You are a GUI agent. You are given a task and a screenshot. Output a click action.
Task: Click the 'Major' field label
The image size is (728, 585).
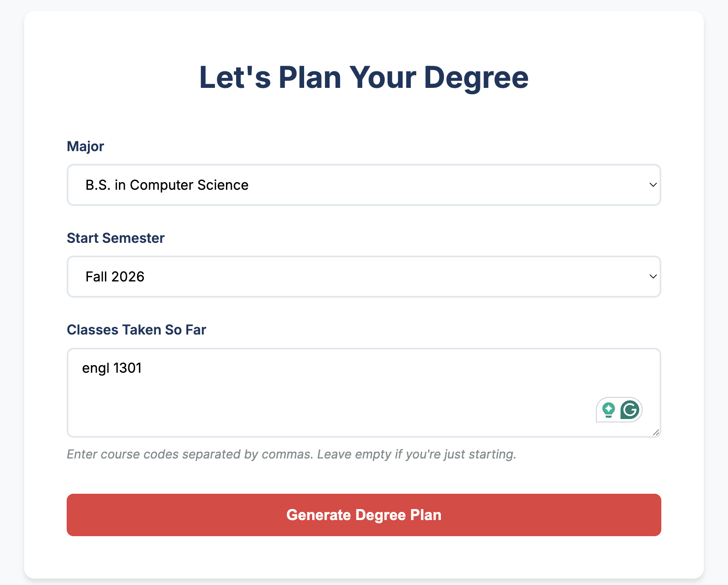tap(85, 146)
